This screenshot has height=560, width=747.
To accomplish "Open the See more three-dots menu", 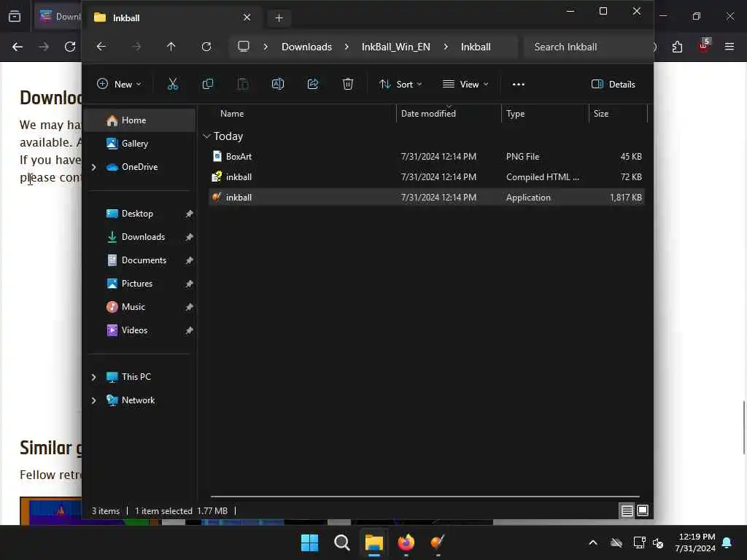I will tap(519, 85).
